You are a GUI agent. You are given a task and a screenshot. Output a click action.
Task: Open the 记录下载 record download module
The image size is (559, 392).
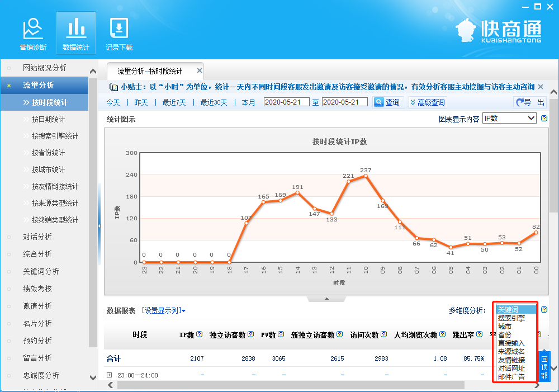pos(119,34)
